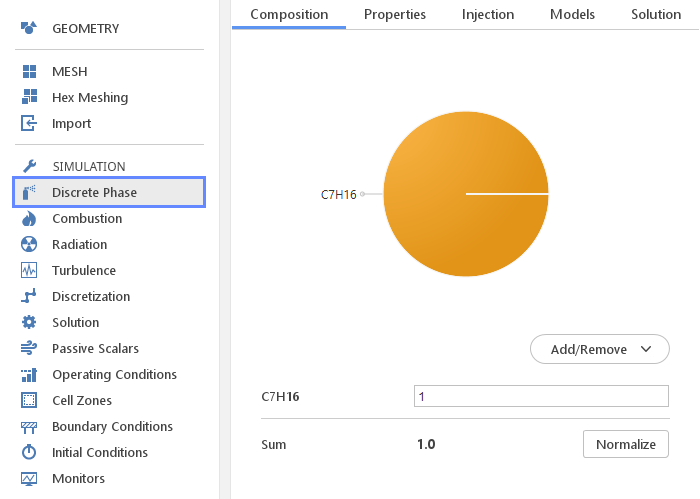Open the GEOMETRY section
Viewport: 700px width, 499px height.
tap(86, 29)
